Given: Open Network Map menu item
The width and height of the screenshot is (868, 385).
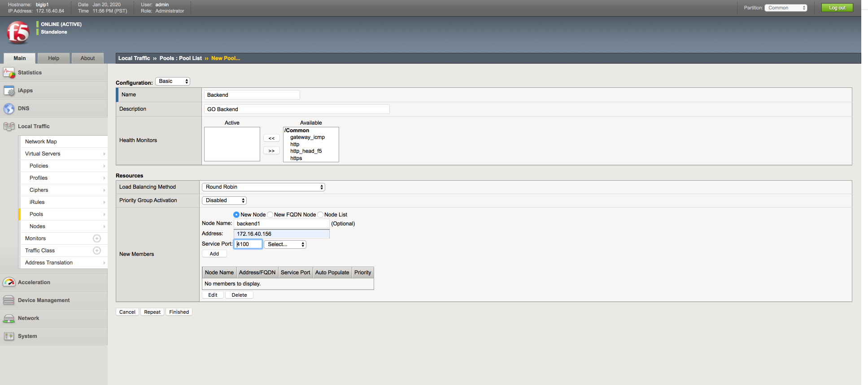Looking at the screenshot, I should coord(63,142).
